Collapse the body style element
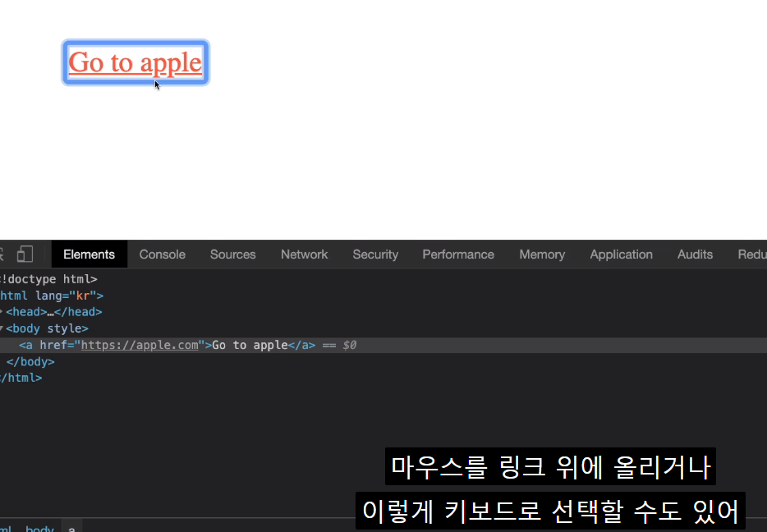767x532 pixels. tap(2, 328)
